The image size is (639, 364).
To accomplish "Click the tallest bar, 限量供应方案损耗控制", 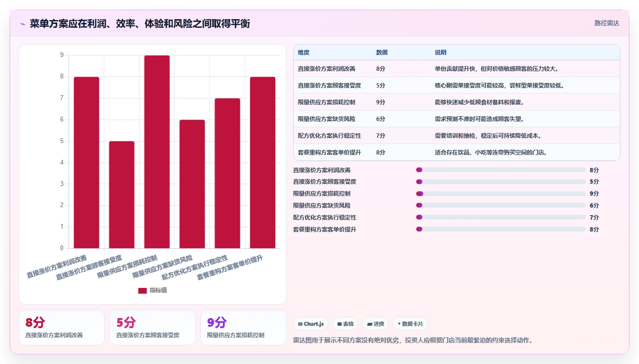I will tap(157, 152).
